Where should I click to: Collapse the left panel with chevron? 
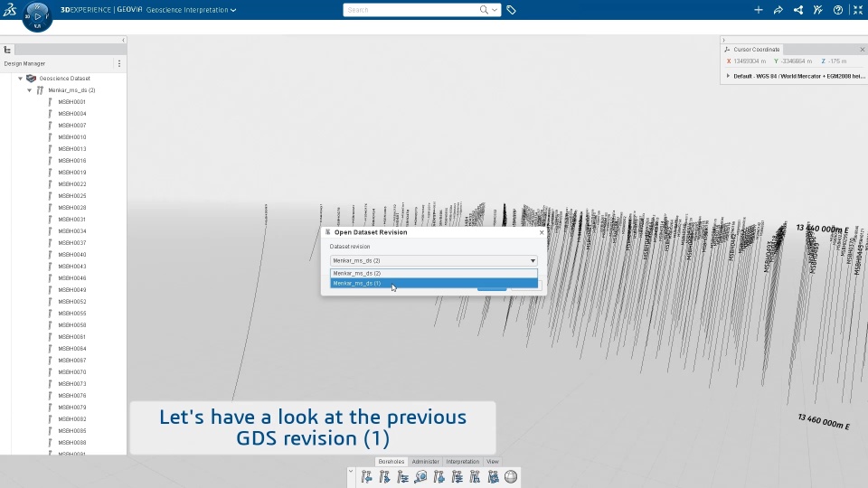coord(123,40)
